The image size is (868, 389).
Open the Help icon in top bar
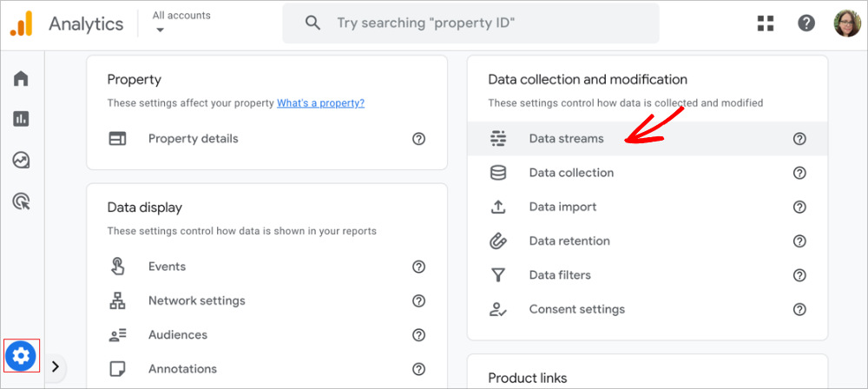point(806,23)
